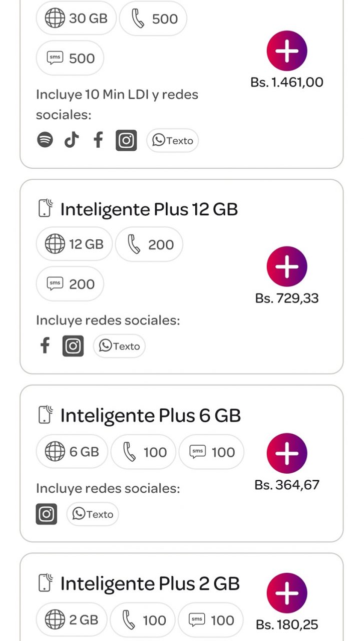The width and height of the screenshot is (364, 641).
Task: Tap the Spotify icon in 30 GB plan
Action: 45,140
